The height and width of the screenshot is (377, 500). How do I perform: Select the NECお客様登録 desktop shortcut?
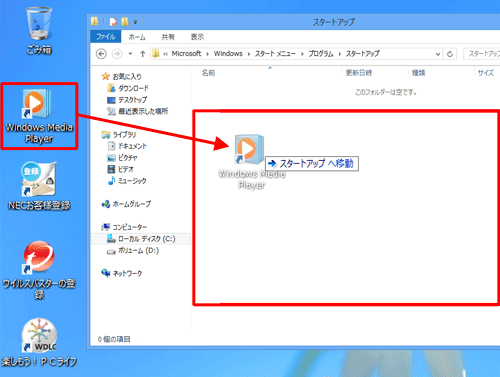click(39, 186)
